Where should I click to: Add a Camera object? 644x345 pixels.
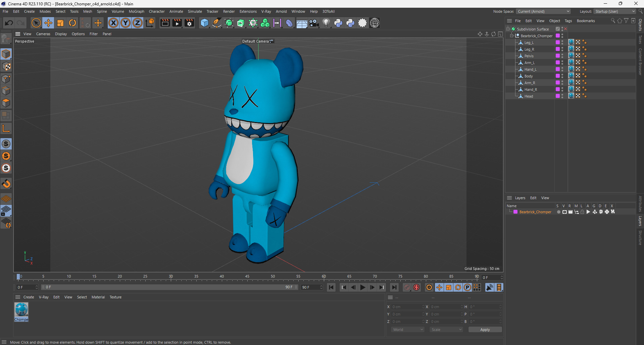point(314,23)
